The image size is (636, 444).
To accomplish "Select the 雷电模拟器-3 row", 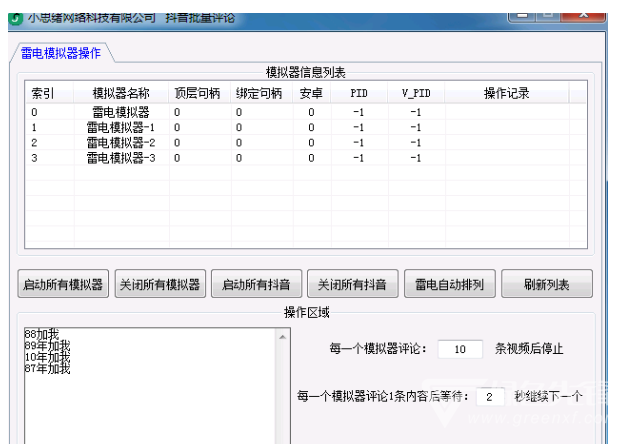I will pyautogui.click(x=121, y=158).
